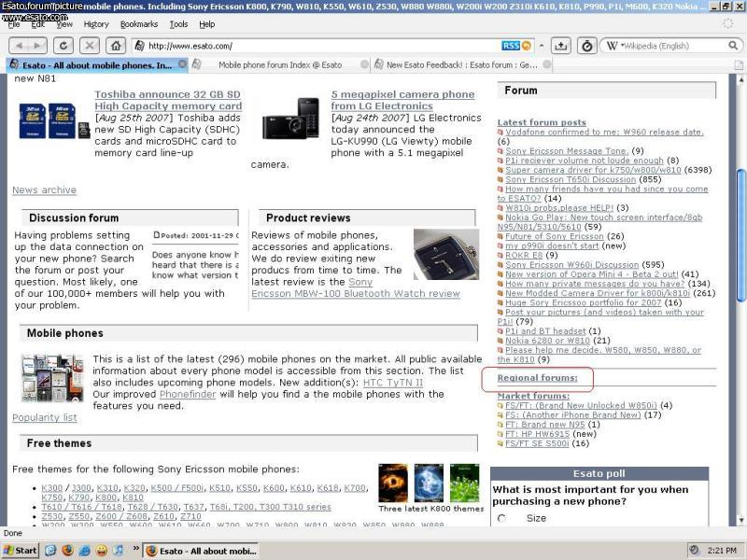The image size is (747, 560).
Task: Open the 'ROKR E8' forum post
Action: (x=524, y=255)
